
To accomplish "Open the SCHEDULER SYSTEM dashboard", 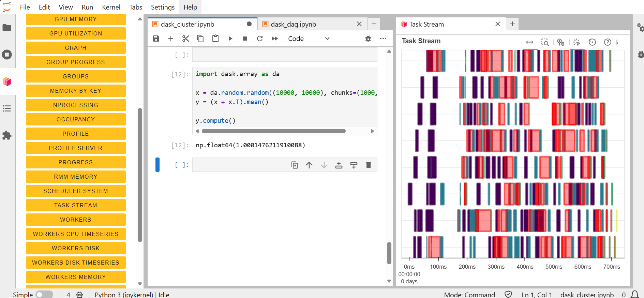I will [76, 191].
